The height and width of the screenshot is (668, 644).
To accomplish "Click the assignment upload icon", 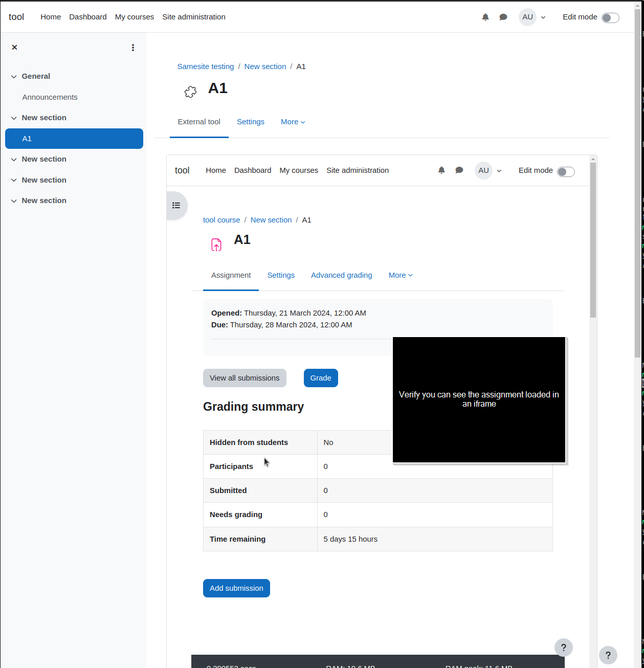I will [216, 245].
